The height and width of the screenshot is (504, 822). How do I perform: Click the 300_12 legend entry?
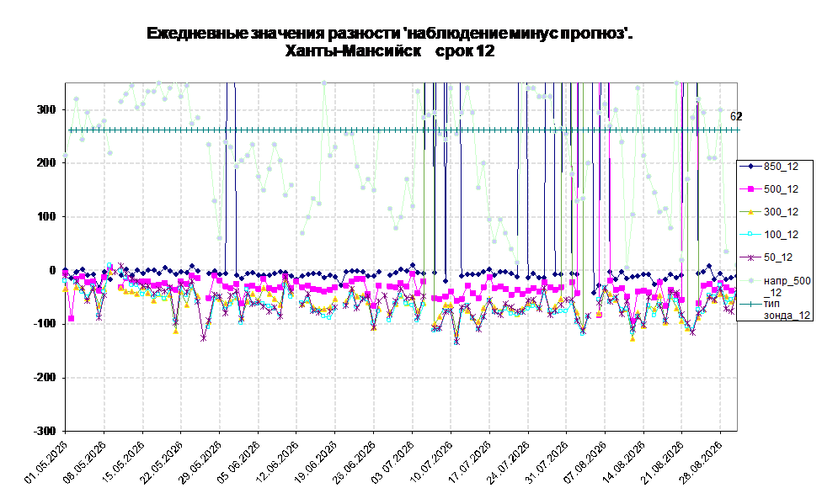pyautogui.click(x=769, y=212)
